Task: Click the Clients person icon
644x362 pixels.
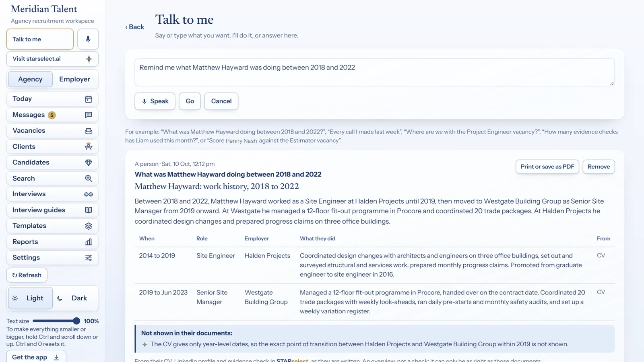Action: coord(89,146)
